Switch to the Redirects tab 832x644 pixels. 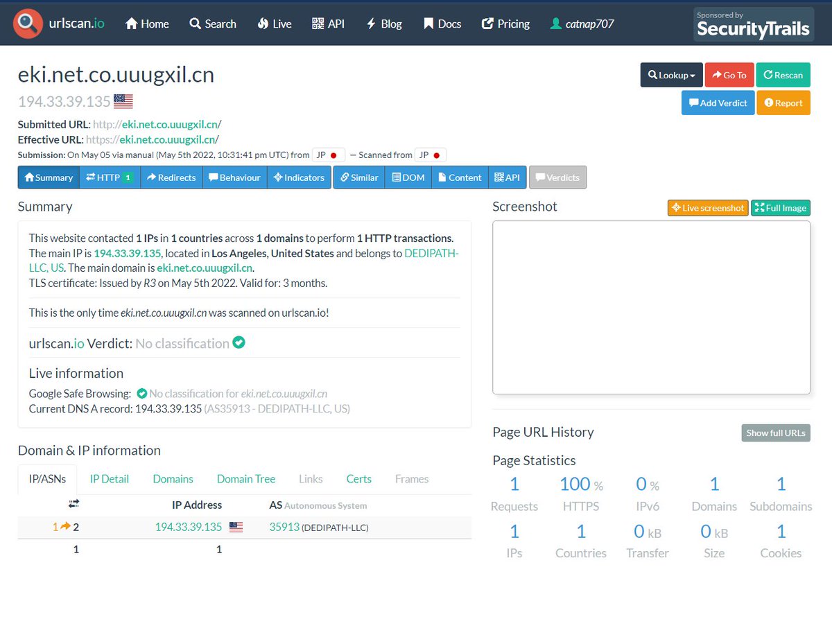171,177
